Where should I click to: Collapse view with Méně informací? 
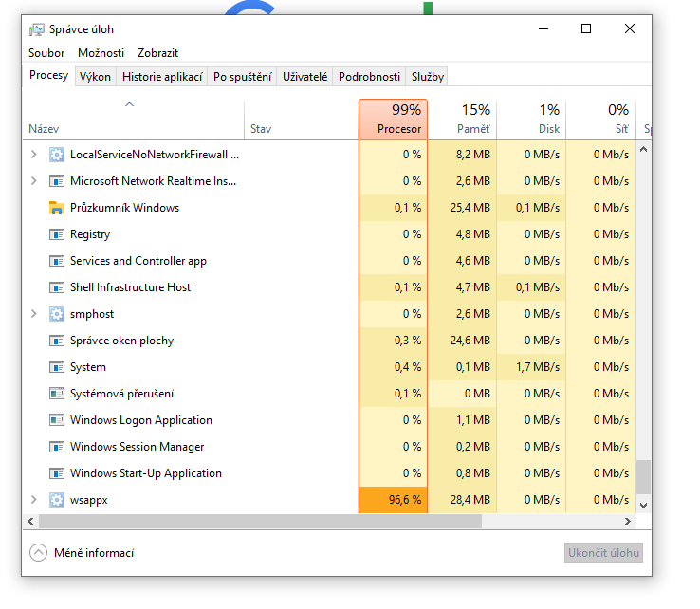(82, 553)
